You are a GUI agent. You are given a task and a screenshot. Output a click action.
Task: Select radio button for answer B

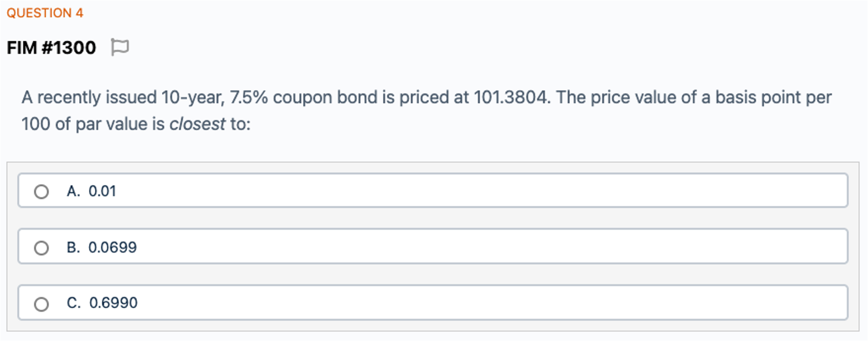click(x=41, y=248)
